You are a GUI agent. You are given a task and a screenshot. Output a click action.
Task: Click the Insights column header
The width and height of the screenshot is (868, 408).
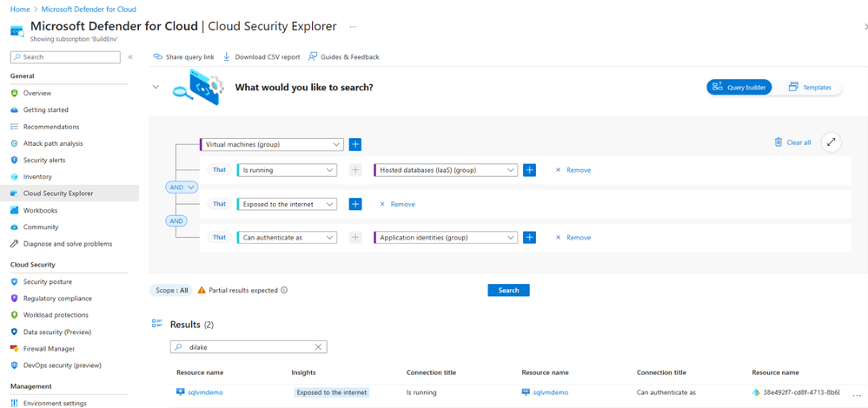pyautogui.click(x=303, y=372)
